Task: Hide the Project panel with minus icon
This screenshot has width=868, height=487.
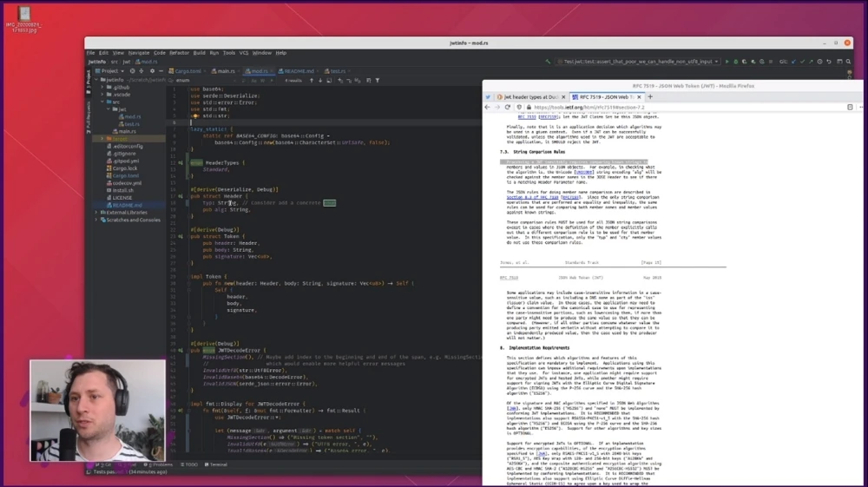Action: tap(161, 71)
